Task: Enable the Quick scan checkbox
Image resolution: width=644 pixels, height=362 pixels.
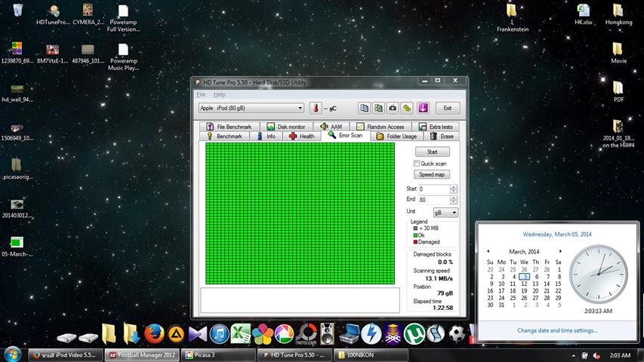Action: 416,164
